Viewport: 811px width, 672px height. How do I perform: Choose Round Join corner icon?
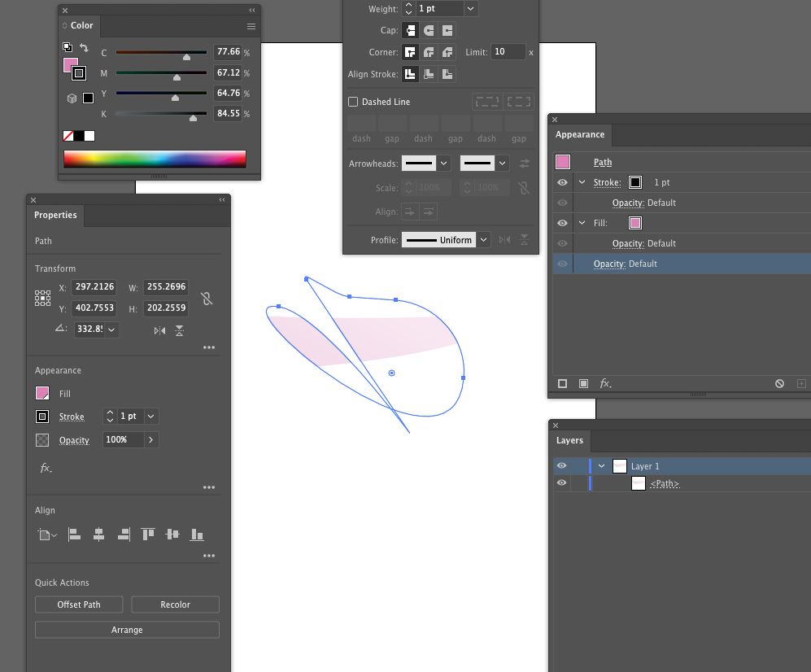pos(429,52)
